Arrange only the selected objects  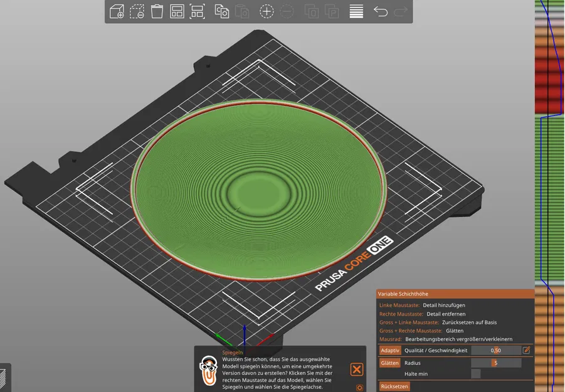pos(197,11)
